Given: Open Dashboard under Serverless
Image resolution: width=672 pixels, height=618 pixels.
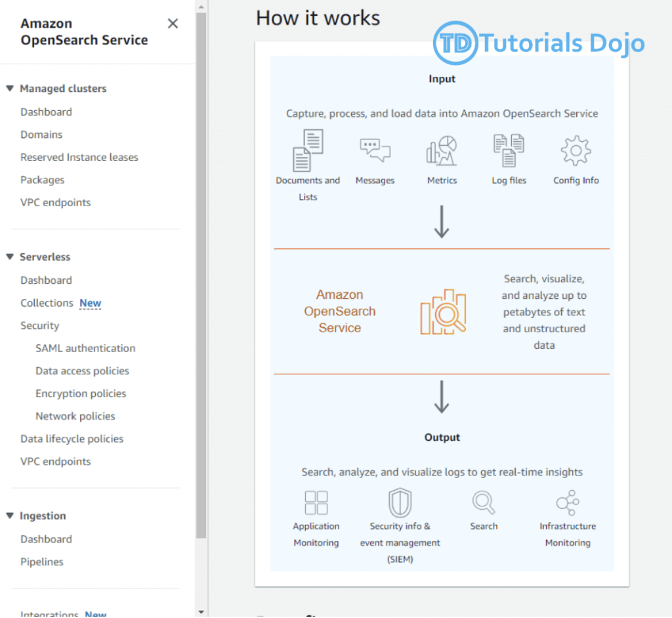Looking at the screenshot, I should pos(47,280).
